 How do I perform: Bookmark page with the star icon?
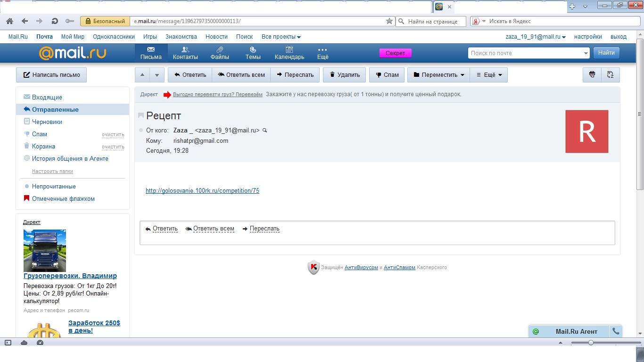pos(389,21)
